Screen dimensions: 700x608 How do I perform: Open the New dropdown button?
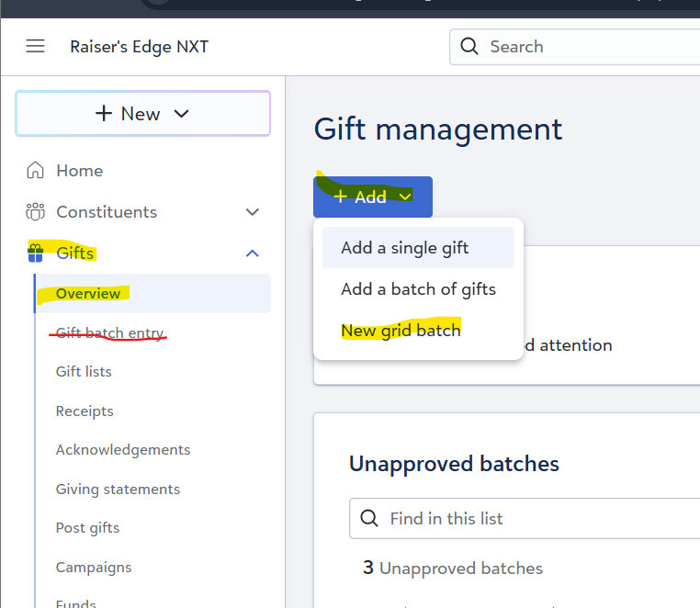click(x=143, y=113)
